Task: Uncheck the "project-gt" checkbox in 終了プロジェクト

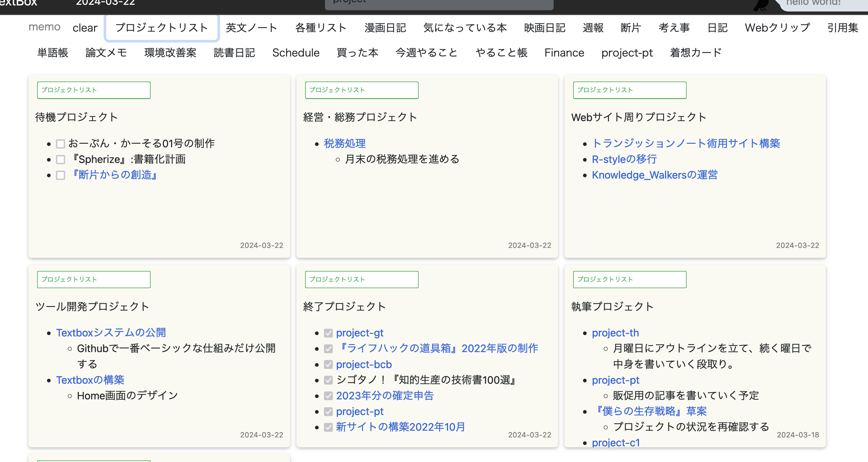Action: [x=328, y=333]
